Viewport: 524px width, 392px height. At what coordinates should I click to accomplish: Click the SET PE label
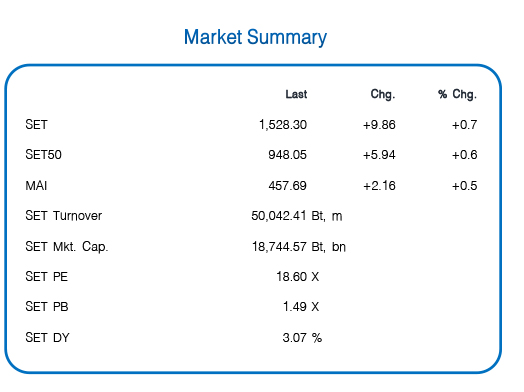[46, 277]
